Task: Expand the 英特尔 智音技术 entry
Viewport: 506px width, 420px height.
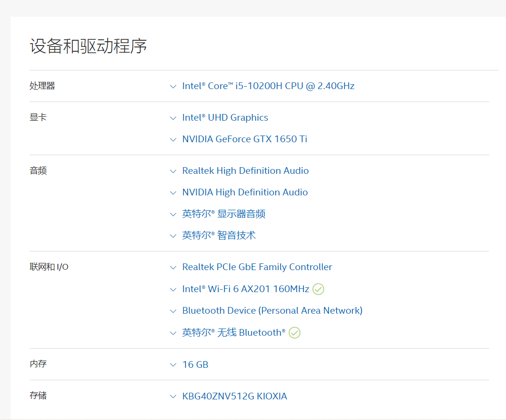Action: coord(173,236)
